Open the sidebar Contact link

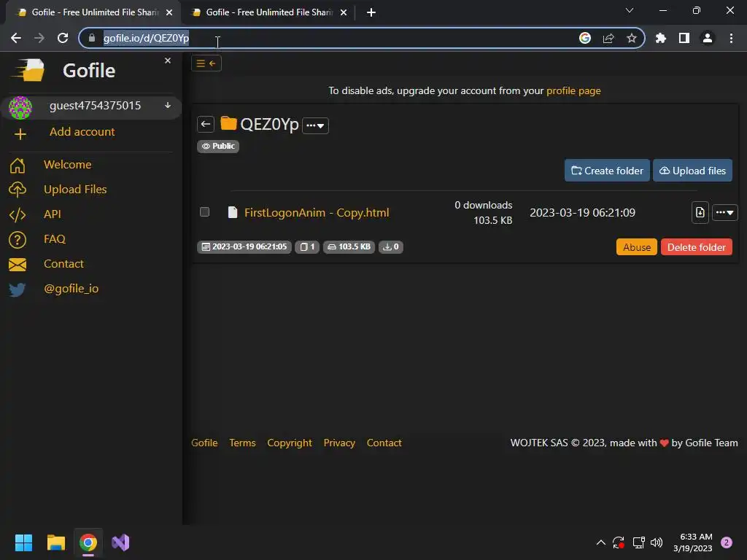click(x=63, y=263)
